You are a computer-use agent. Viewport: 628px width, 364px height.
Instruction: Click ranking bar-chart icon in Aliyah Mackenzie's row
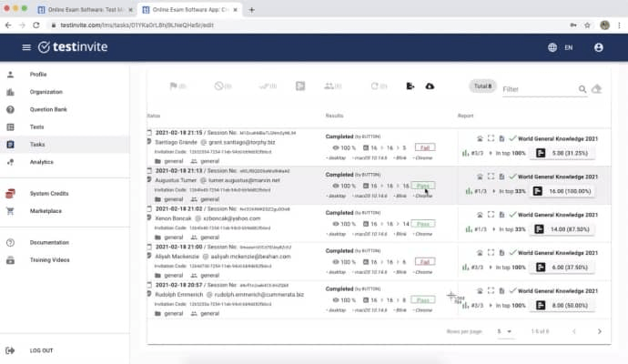[465, 268]
